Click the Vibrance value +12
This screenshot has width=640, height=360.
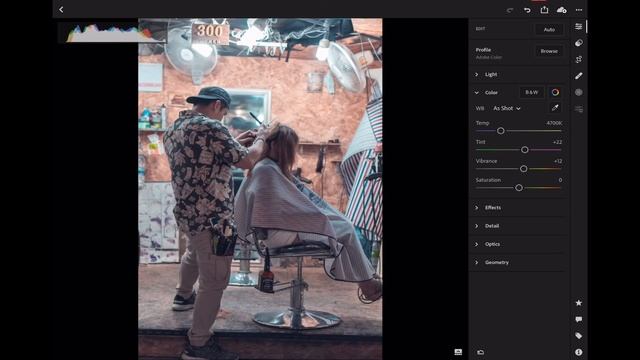click(558, 161)
